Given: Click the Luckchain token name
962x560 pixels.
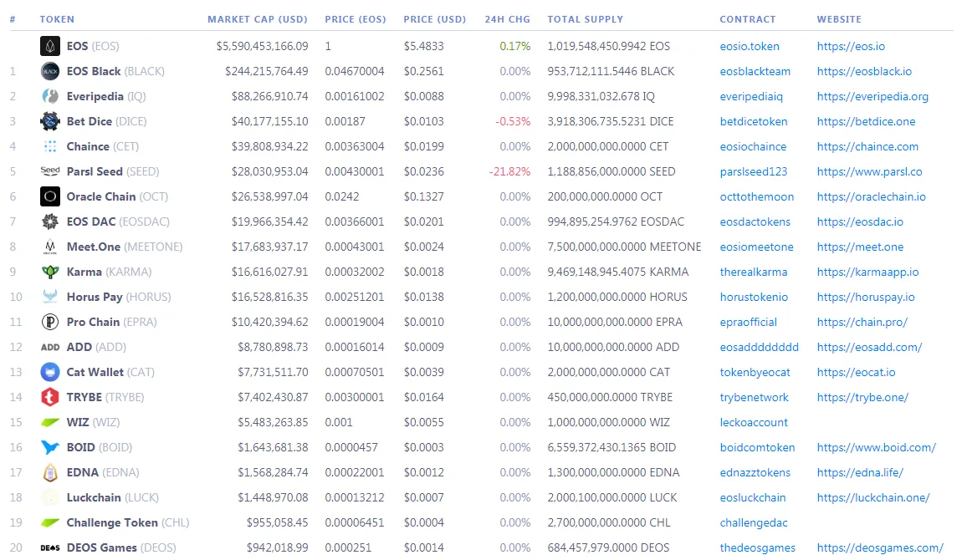Looking at the screenshot, I should click(94, 497).
